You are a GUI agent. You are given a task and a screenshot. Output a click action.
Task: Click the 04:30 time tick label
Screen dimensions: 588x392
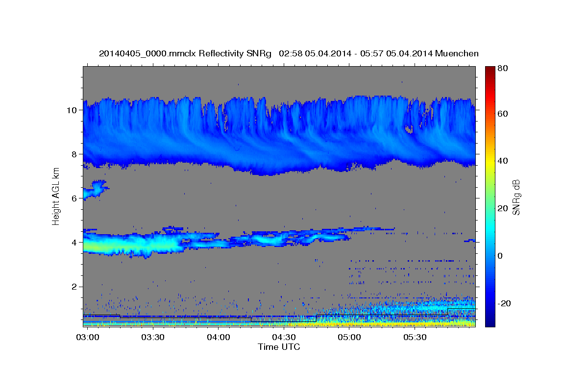(x=284, y=337)
